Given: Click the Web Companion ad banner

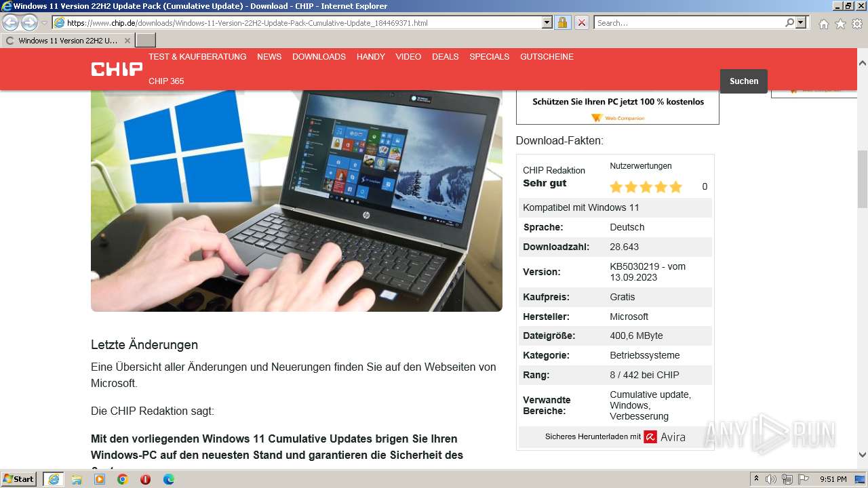Looking at the screenshot, I should [618, 107].
